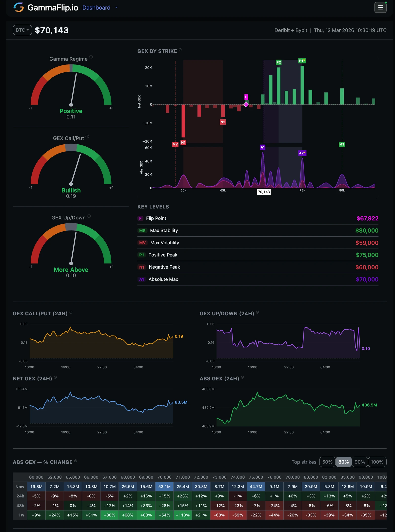395x532 pixels.
Task: Enable the 100% top strikes filter
Action: coord(377,462)
